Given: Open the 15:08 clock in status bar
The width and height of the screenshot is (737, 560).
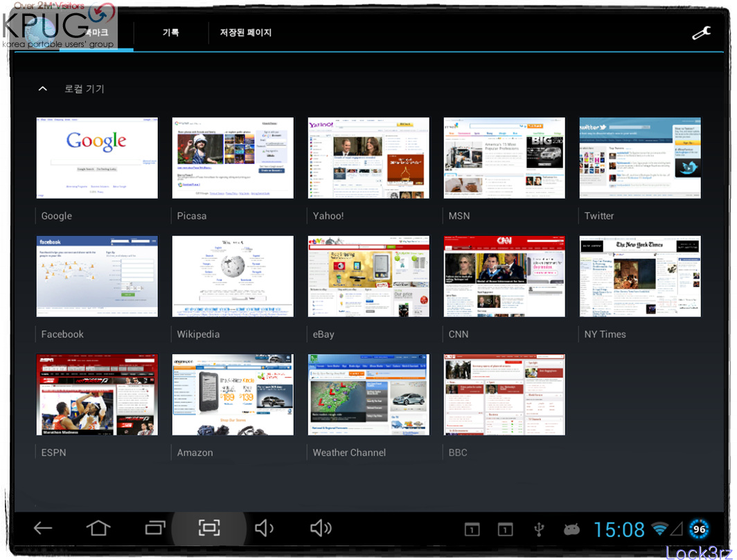Looking at the screenshot, I should pyautogui.click(x=619, y=530).
